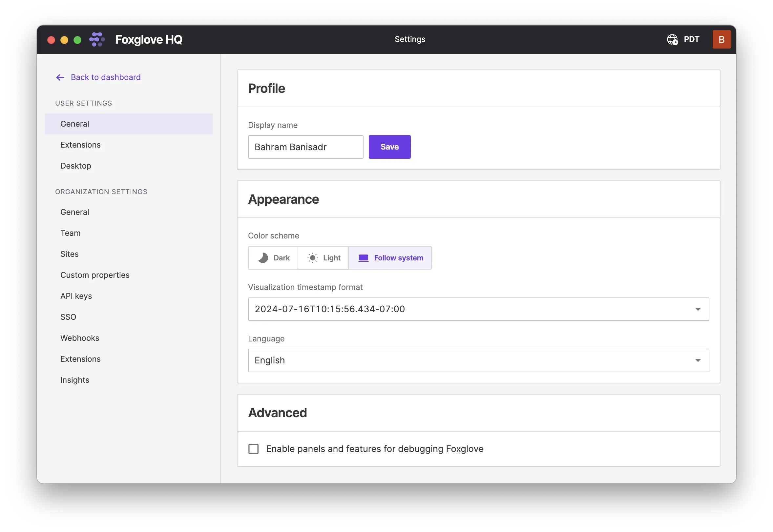Open API keys settings
Image resolution: width=773 pixels, height=532 pixels.
click(x=76, y=296)
